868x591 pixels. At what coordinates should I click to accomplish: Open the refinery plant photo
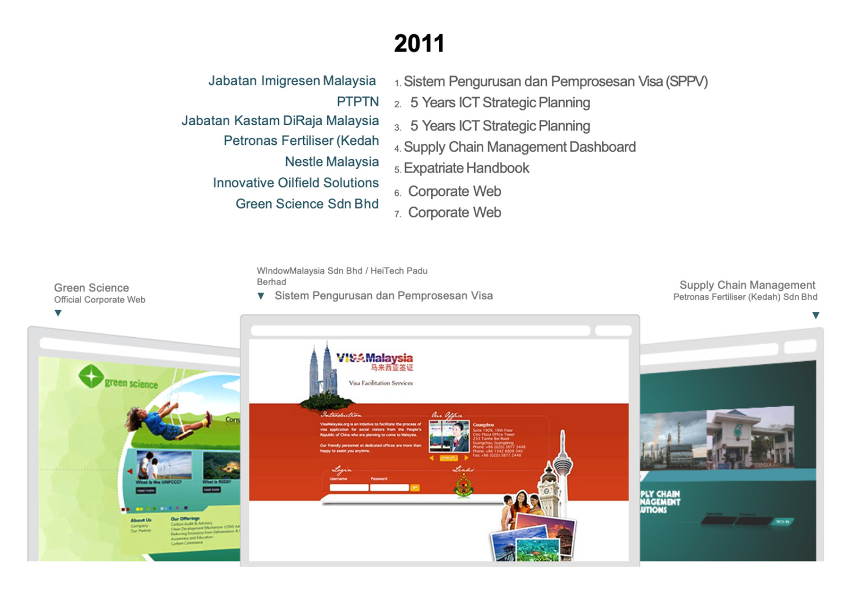tap(673, 440)
